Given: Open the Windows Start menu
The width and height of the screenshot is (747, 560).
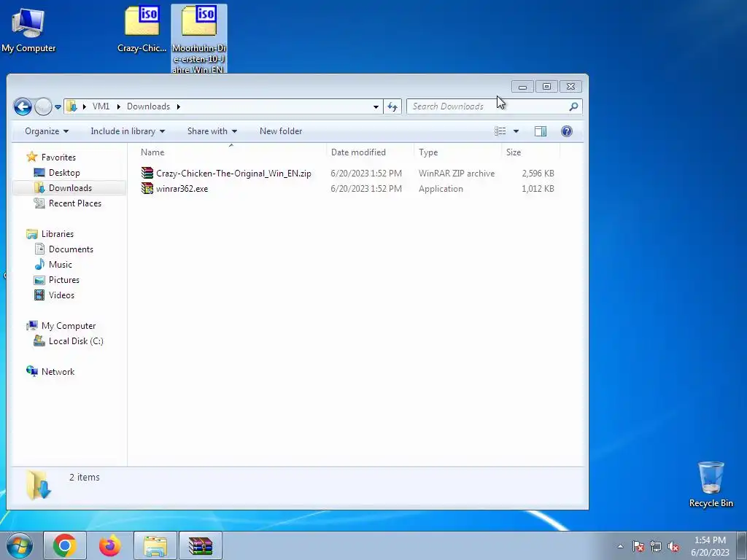Looking at the screenshot, I should point(20,545).
